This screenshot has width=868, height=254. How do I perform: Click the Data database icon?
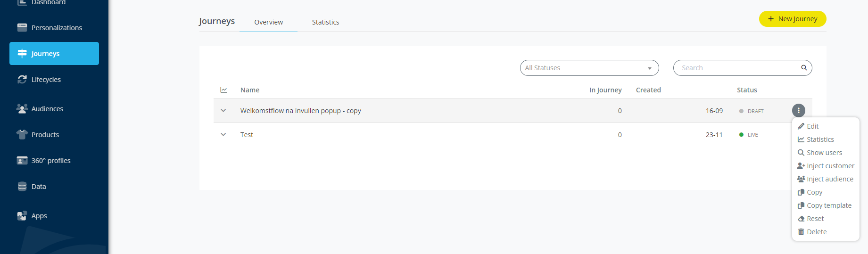pyautogui.click(x=22, y=186)
